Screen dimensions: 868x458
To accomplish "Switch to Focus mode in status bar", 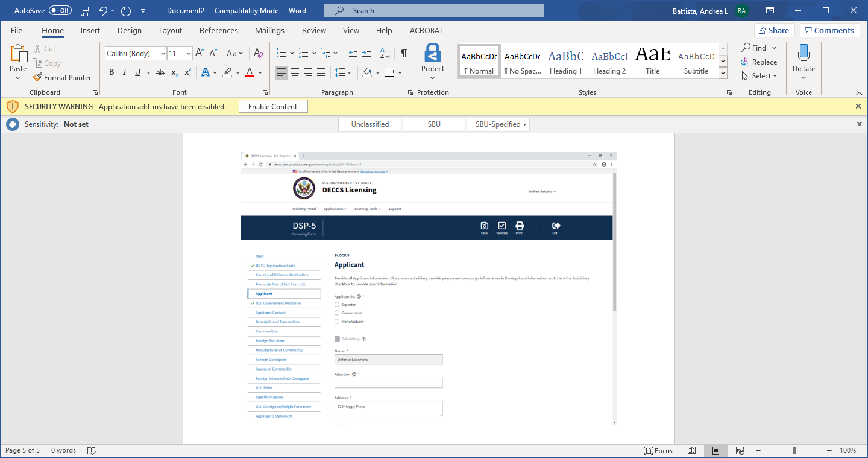I will click(658, 451).
